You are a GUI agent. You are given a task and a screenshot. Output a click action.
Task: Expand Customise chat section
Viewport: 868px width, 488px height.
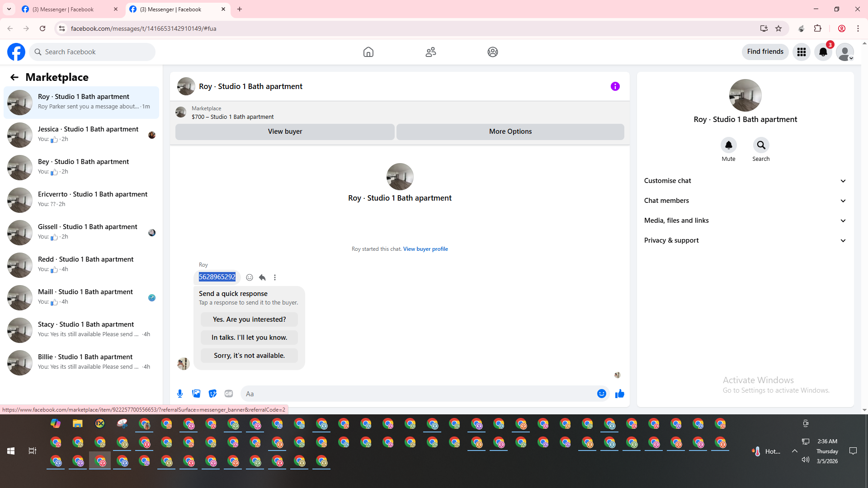tap(745, 181)
